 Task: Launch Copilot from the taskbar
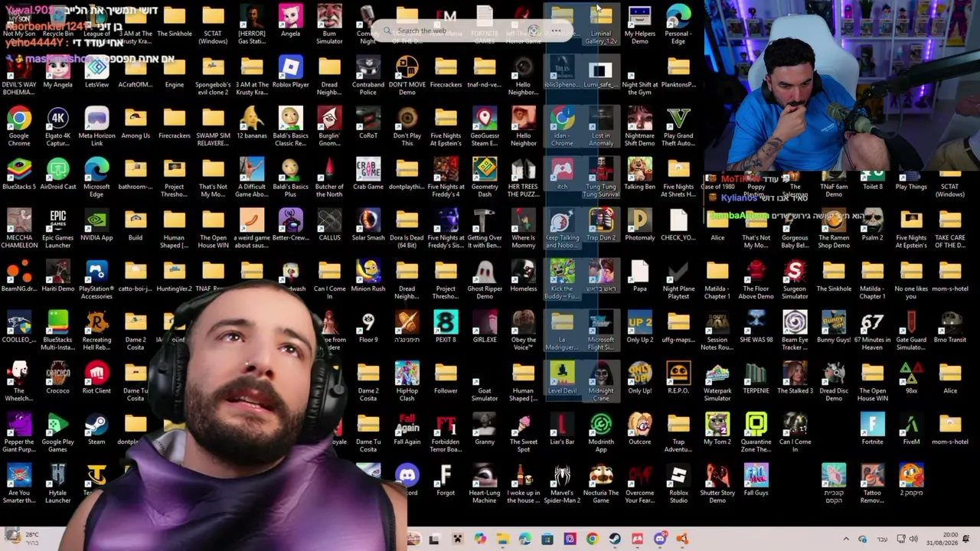pos(480,540)
